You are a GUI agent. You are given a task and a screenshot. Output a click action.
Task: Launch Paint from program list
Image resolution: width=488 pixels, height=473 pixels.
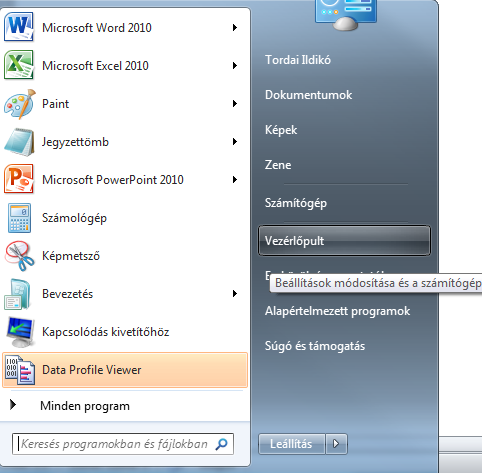coord(55,104)
